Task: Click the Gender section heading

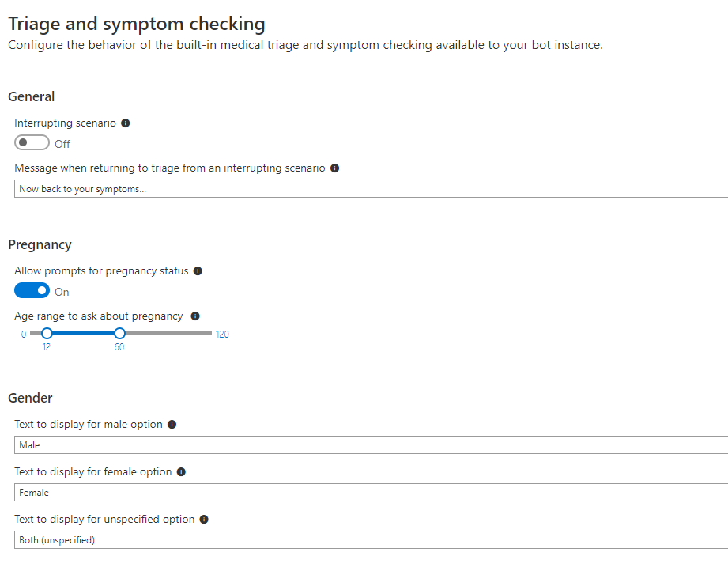Action: (x=30, y=398)
